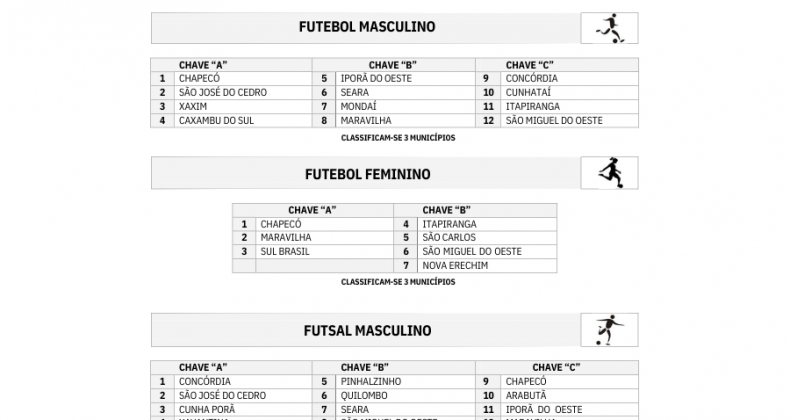Click NOVA ERECHIM in Futebol Feminino
This screenshot has width=790, height=420.
pyautogui.click(x=455, y=266)
